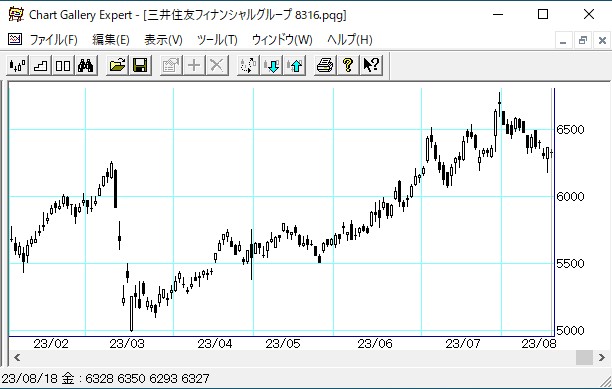
Task: Save chart with the floppy disk icon
Action: pyautogui.click(x=140, y=65)
